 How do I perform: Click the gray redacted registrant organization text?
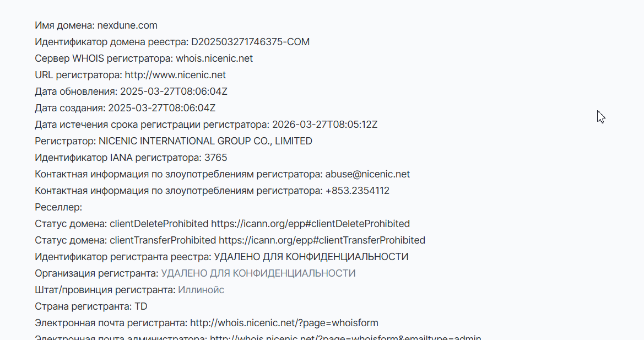tap(258, 273)
